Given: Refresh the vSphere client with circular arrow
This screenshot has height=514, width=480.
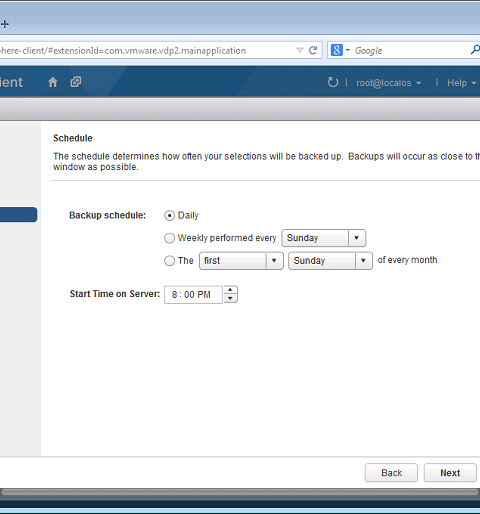Looking at the screenshot, I should (333, 82).
